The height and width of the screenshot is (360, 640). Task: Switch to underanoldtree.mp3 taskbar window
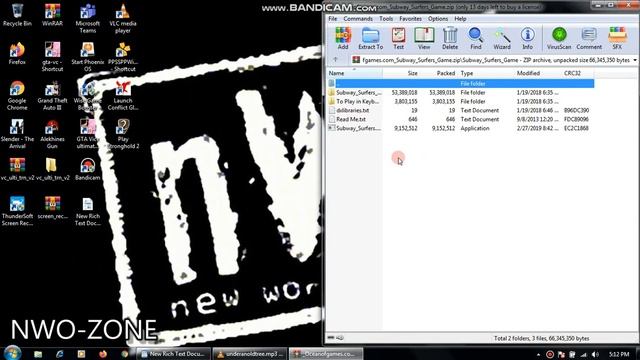pos(250,354)
